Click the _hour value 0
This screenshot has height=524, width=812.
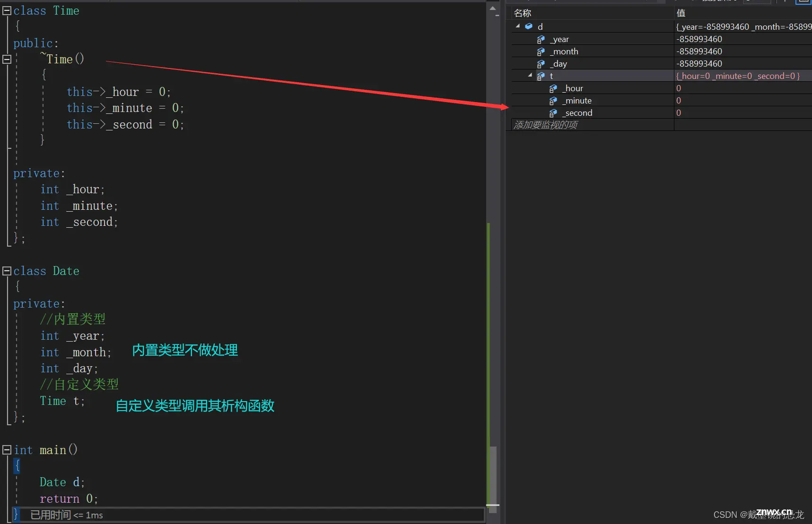coord(679,88)
